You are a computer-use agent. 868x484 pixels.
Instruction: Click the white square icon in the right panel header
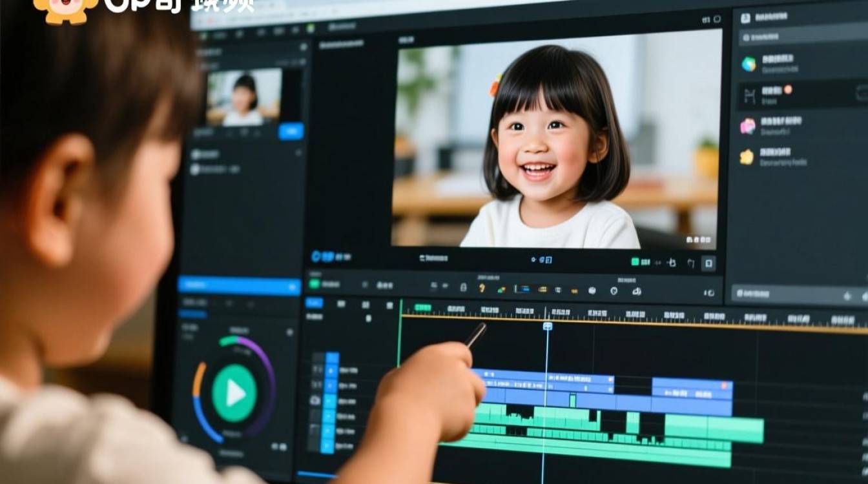[x=745, y=18]
